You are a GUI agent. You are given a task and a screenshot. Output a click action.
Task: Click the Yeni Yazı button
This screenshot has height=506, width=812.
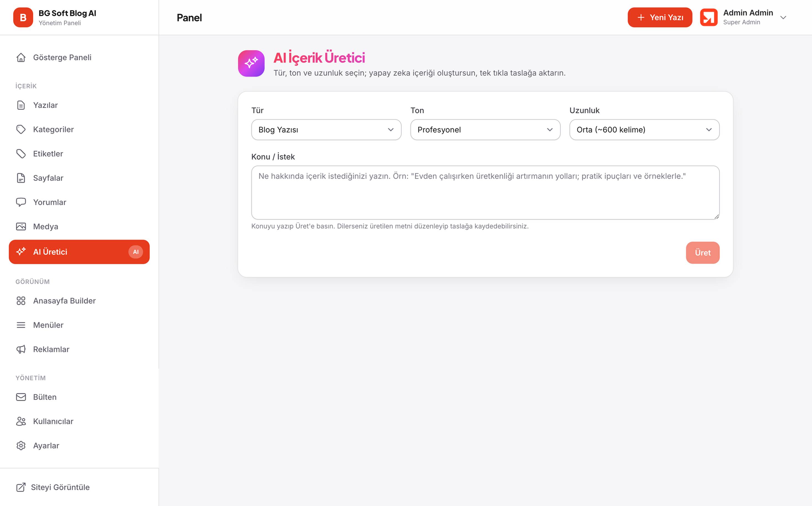click(660, 17)
